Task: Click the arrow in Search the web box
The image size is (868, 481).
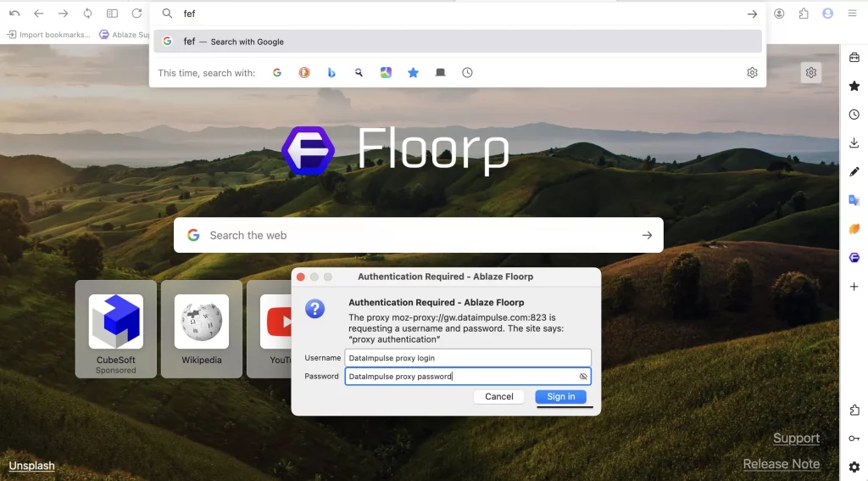Action: (647, 235)
